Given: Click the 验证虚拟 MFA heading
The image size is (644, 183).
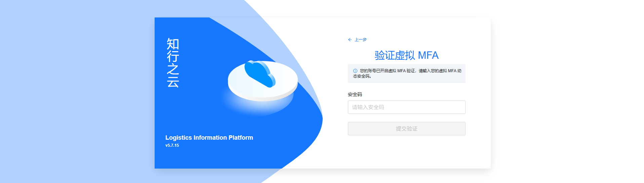Looking at the screenshot, I should pos(406,55).
